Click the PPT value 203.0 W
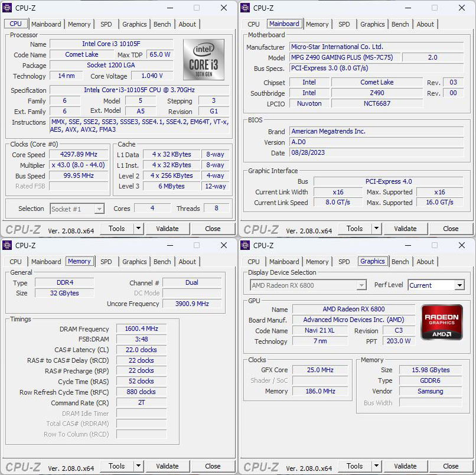Screen dimensions: 476x475 [x=399, y=341]
